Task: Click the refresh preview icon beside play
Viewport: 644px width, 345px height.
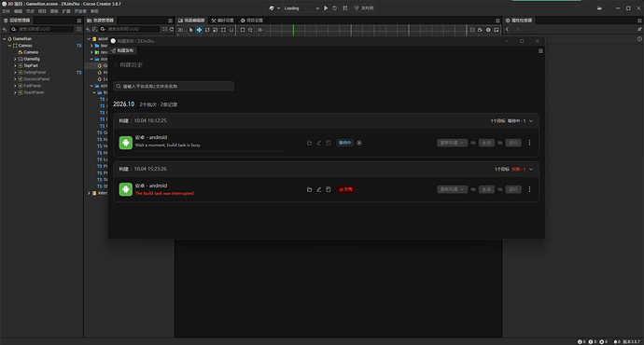Action: click(x=335, y=8)
